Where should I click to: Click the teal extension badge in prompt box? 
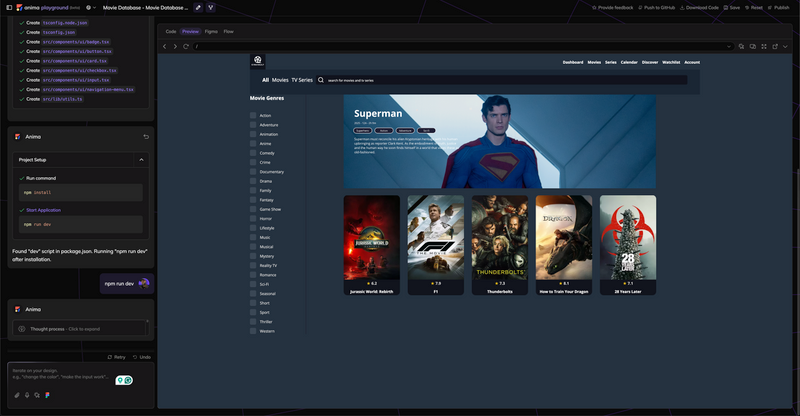pyautogui.click(x=124, y=380)
